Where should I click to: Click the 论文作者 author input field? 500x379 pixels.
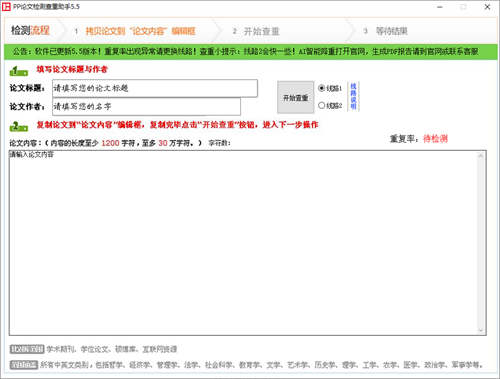coord(146,107)
